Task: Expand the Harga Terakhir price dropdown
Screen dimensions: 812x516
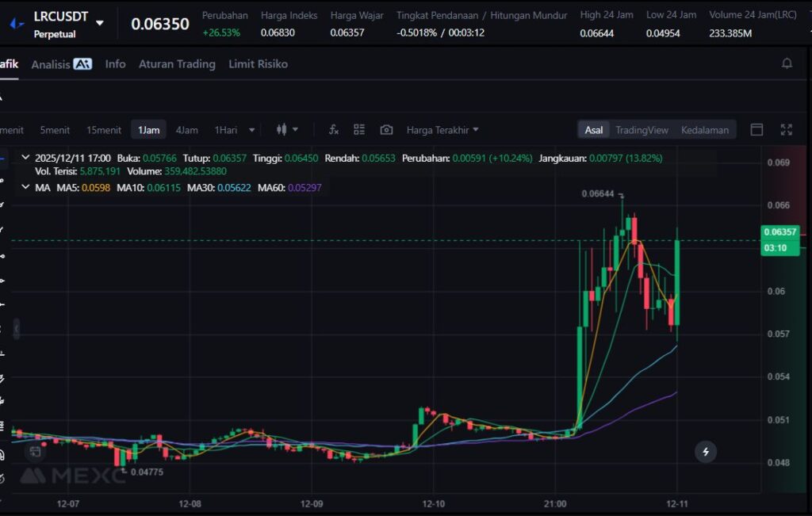Action: tap(442, 130)
